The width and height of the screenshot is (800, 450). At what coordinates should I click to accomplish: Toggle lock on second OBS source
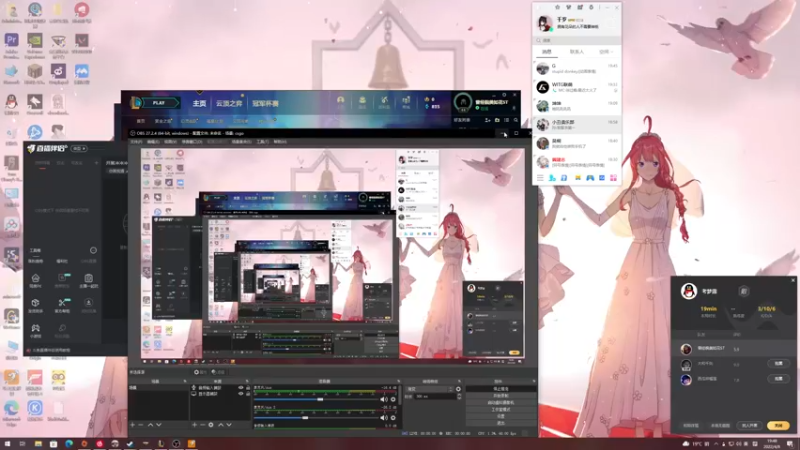tap(248, 394)
